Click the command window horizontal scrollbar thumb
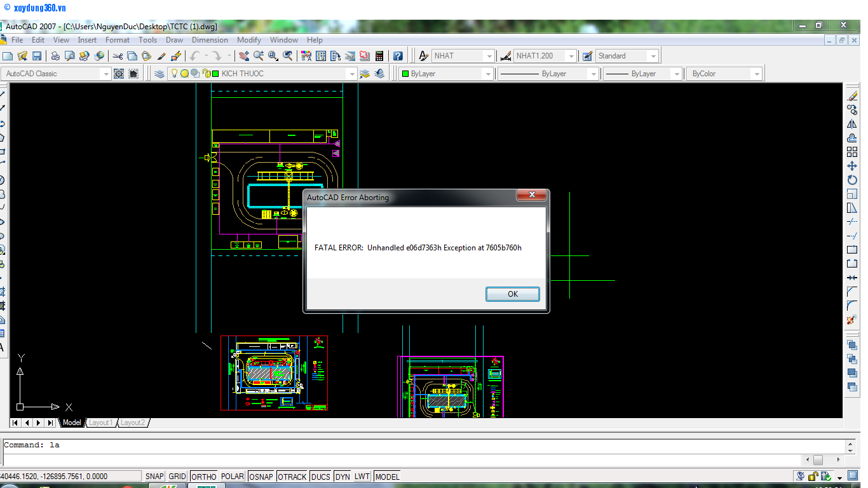868x488 pixels. (818, 459)
